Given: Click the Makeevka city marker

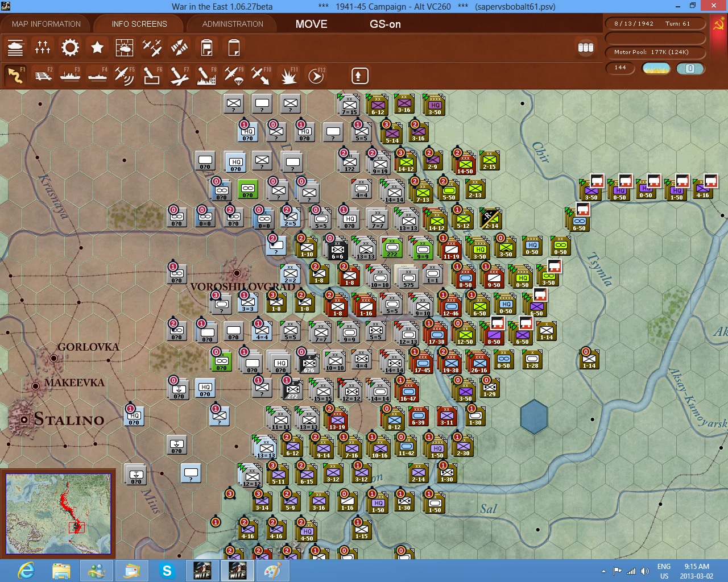Looking at the screenshot, I should 35,386.
